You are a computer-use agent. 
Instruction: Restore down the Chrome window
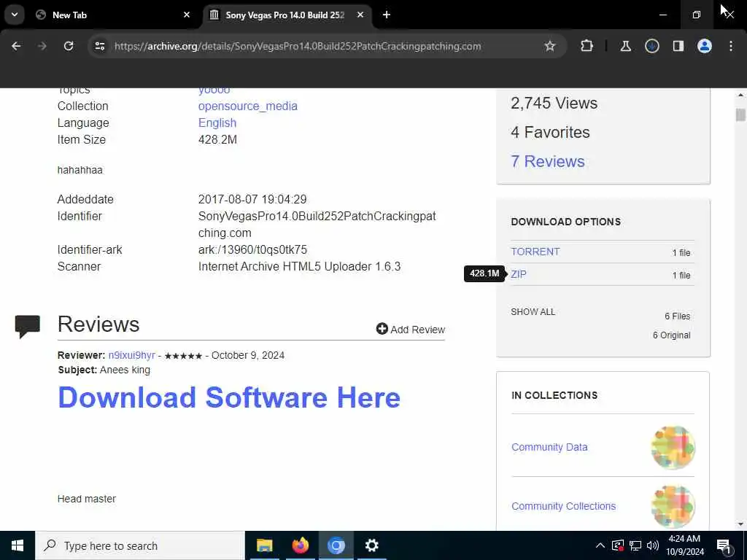point(696,15)
